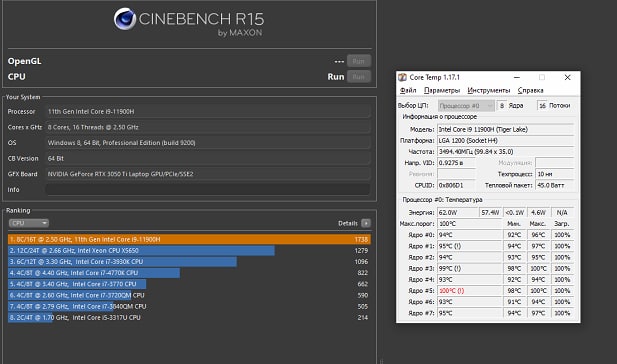Click the Ядро #6 minimum temperature 91°C
This screenshot has width=617, height=364.
(514, 302)
